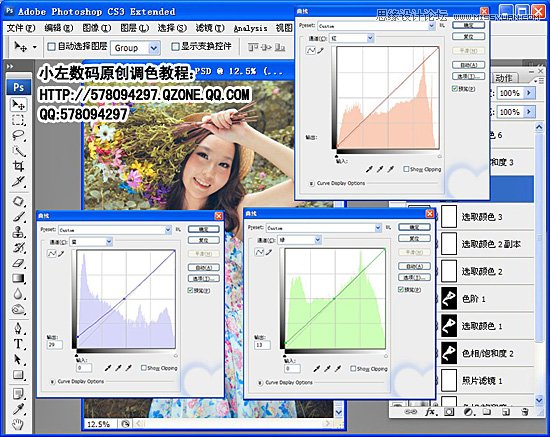Expand Curve Display Options in green Curves dialog
The height and width of the screenshot is (437, 550).
[x=261, y=382]
